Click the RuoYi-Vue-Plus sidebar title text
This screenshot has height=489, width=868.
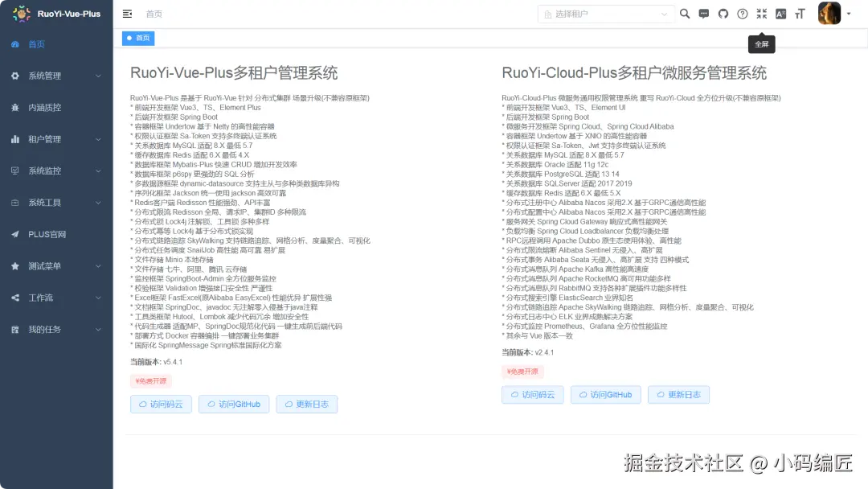[68, 14]
